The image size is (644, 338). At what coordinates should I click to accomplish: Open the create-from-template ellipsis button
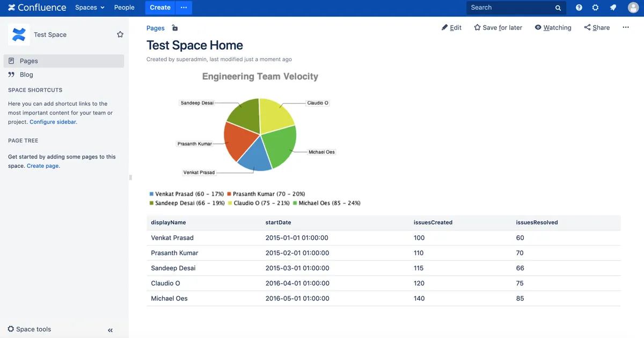(x=184, y=8)
